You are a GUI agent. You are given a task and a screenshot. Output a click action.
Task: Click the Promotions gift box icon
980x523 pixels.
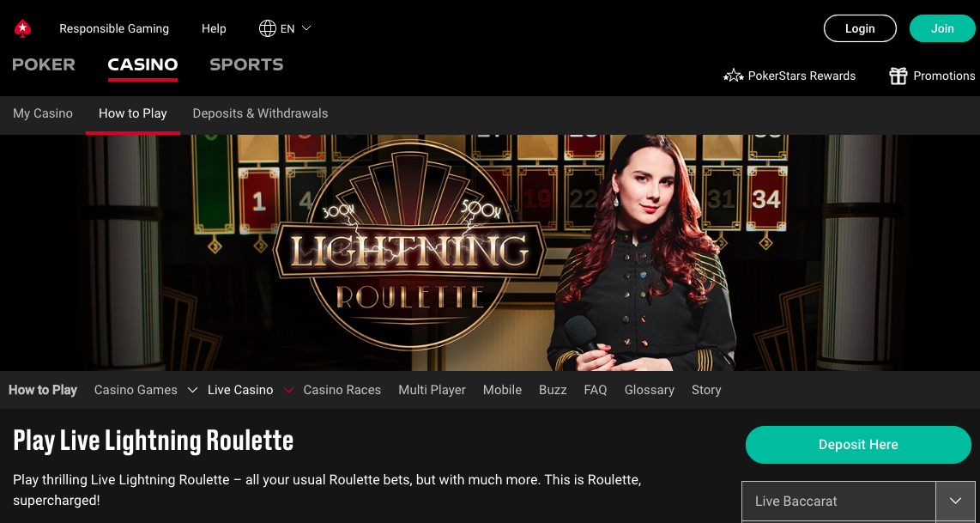pos(898,76)
